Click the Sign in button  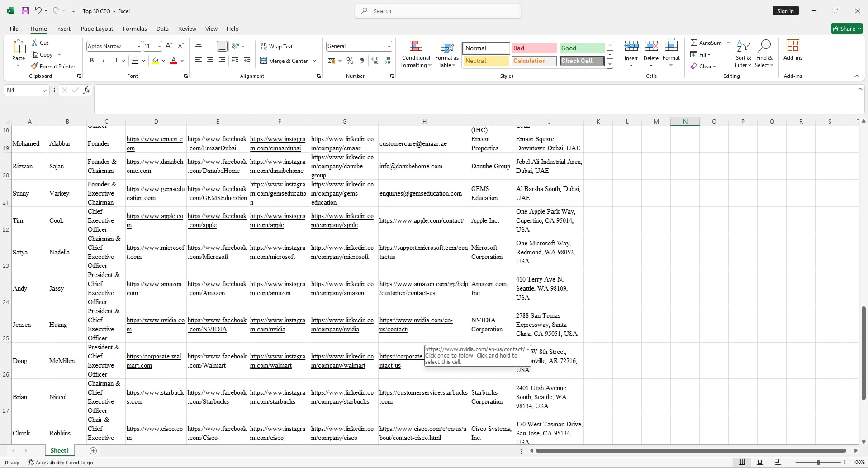pyautogui.click(x=786, y=11)
